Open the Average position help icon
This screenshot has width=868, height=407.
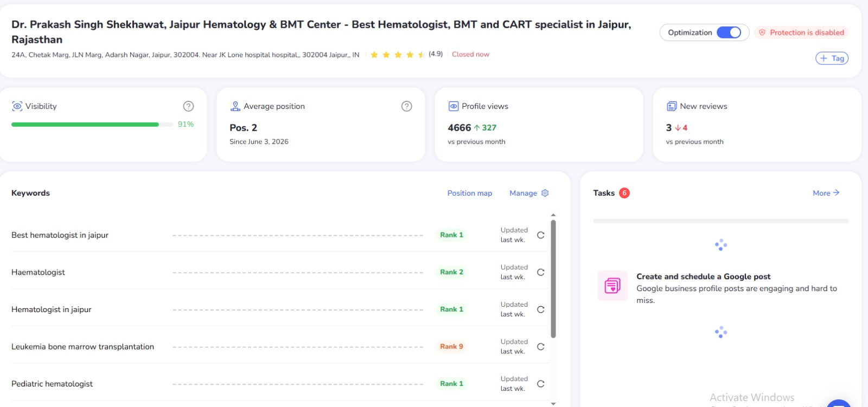point(406,106)
